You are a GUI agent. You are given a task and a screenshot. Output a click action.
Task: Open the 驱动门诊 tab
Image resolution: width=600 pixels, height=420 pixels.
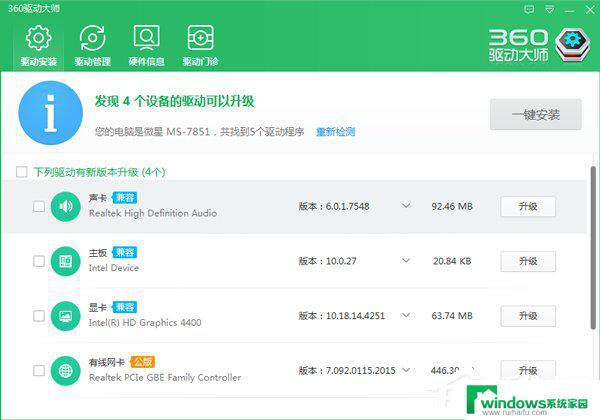[200, 46]
